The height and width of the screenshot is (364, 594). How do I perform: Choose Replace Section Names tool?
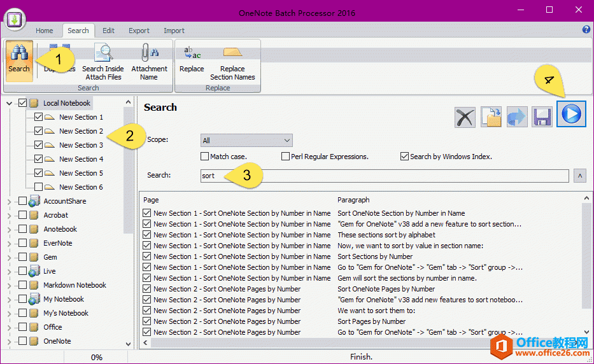click(x=232, y=63)
